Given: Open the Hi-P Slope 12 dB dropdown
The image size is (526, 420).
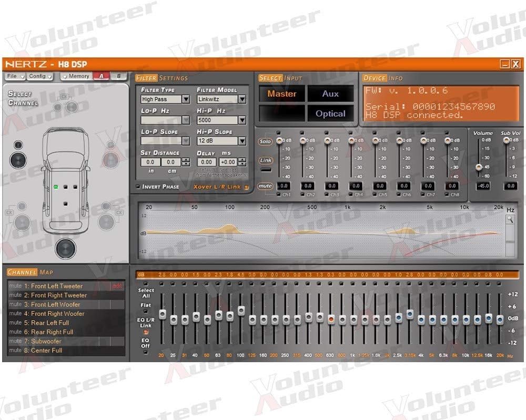Looking at the screenshot, I should [242, 141].
